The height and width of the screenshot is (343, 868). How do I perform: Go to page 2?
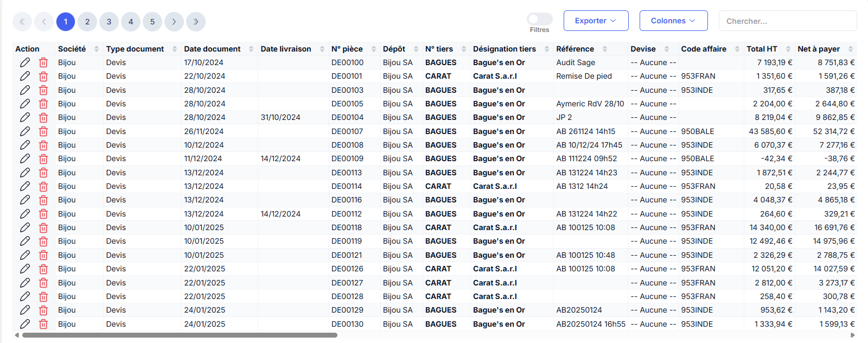(87, 22)
